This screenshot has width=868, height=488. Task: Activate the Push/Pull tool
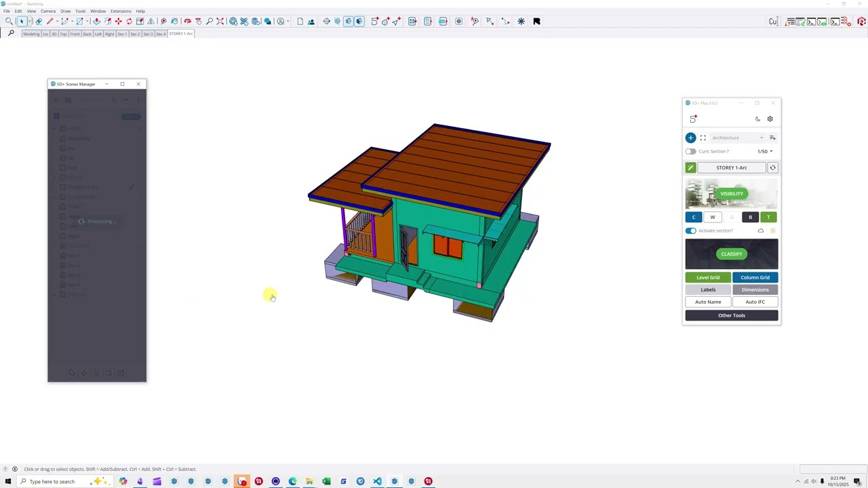[x=96, y=21]
